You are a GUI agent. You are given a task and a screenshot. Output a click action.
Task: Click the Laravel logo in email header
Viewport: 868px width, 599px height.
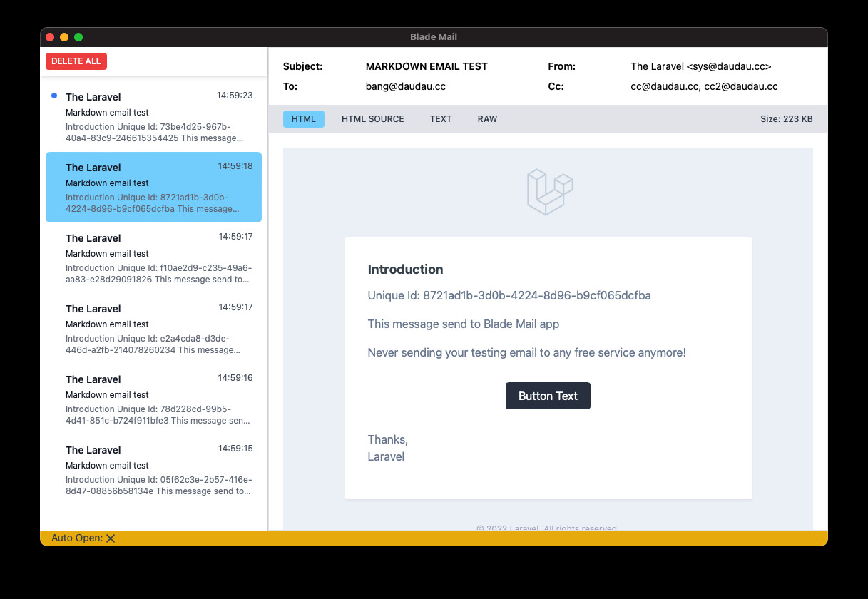click(550, 192)
